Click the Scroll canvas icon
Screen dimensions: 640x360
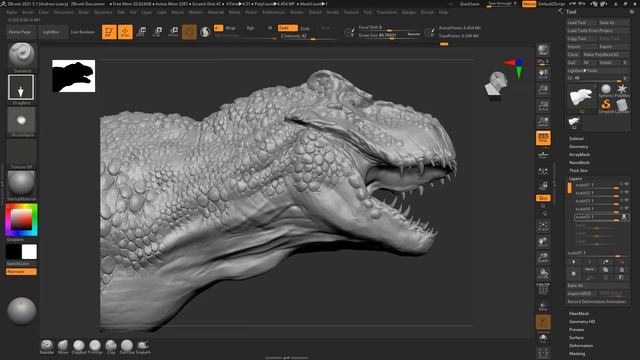[x=543, y=74]
